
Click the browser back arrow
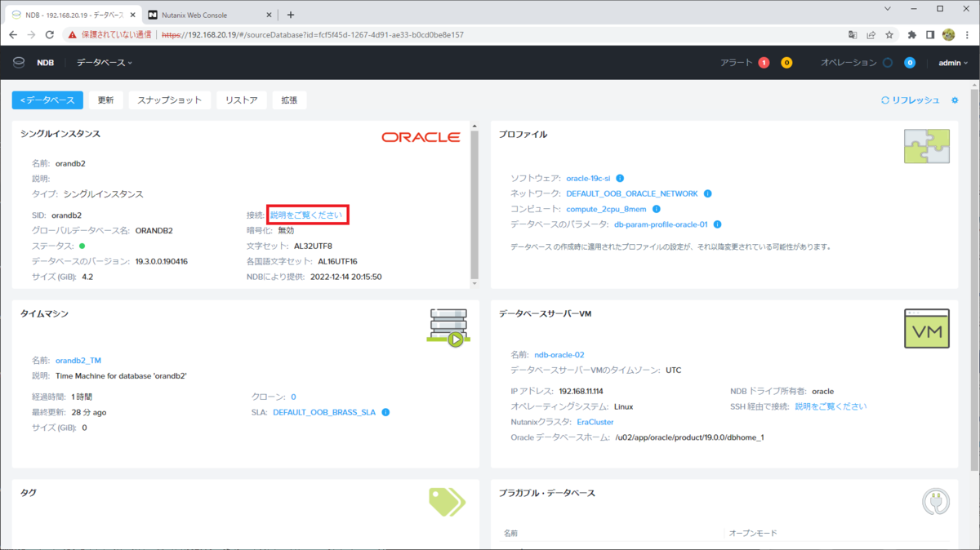13,35
